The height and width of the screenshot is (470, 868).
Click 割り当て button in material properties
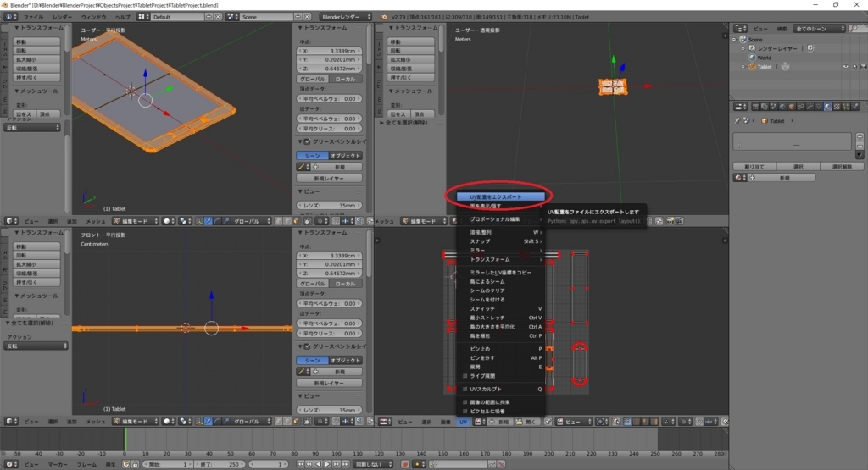point(754,167)
